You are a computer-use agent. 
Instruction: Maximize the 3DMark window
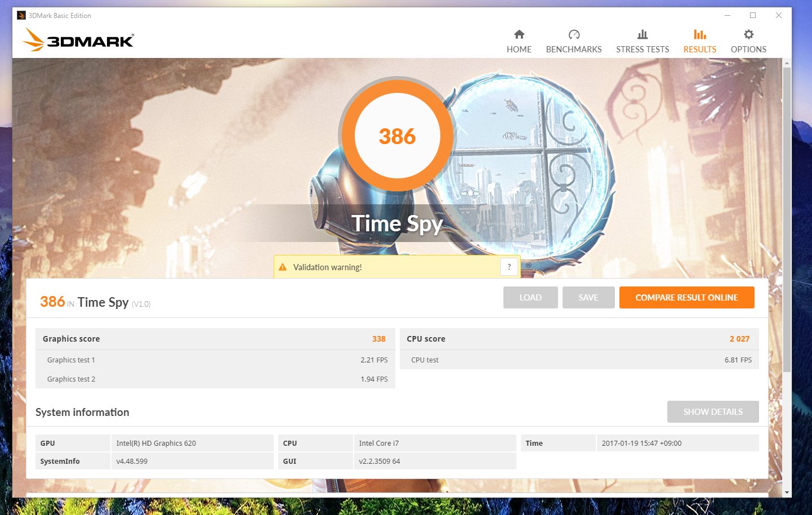753,15
